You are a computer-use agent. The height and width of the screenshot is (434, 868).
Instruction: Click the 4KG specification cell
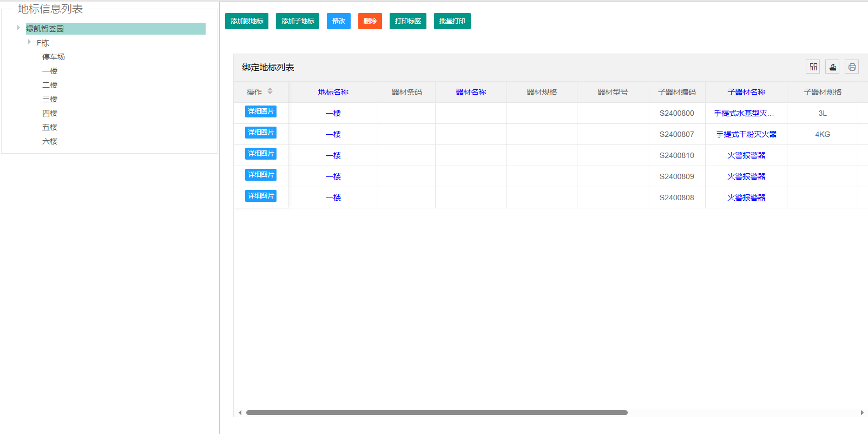click(823, 134)
